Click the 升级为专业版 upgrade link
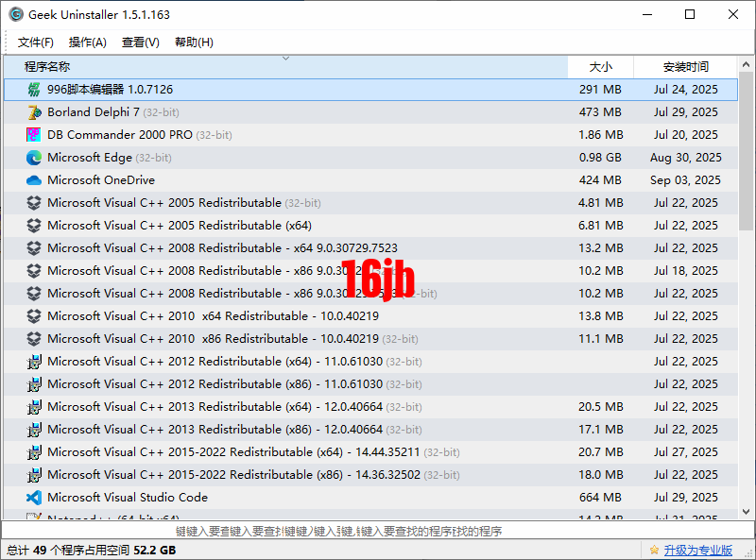 [x=697, y=551]
